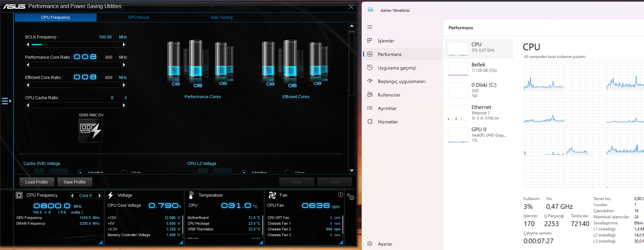Switch to previous core in CPU Frequency panel

click(x=72, y=195)
